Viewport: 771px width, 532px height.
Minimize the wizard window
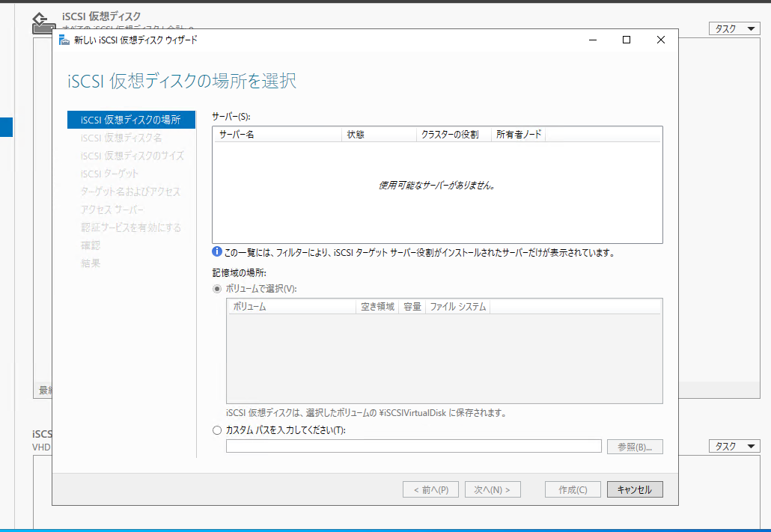(593, 40)
